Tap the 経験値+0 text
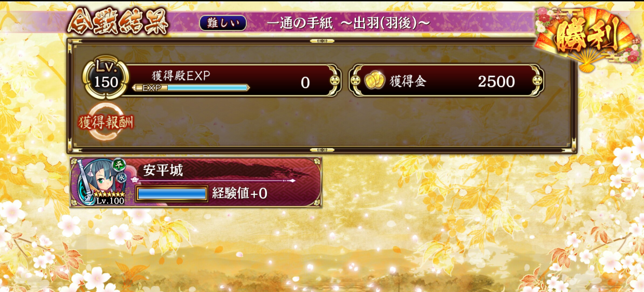 239,193
